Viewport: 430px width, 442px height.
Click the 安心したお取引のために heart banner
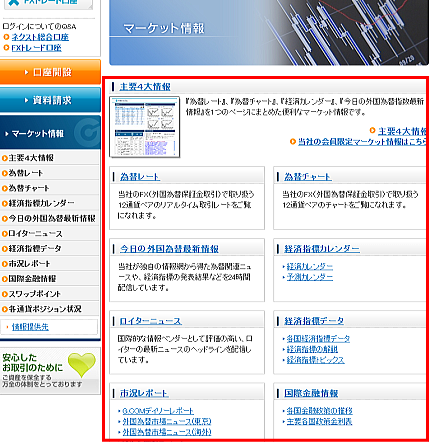coord(50,371)
